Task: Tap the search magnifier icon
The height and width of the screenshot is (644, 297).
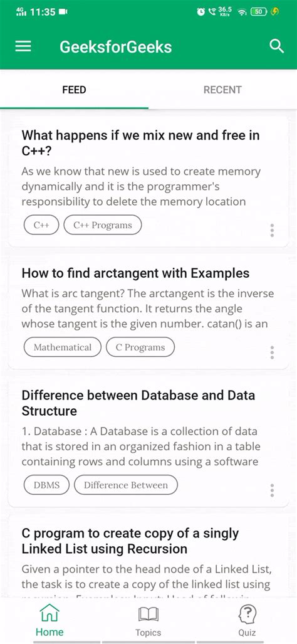Action: (x=277, y=46)
